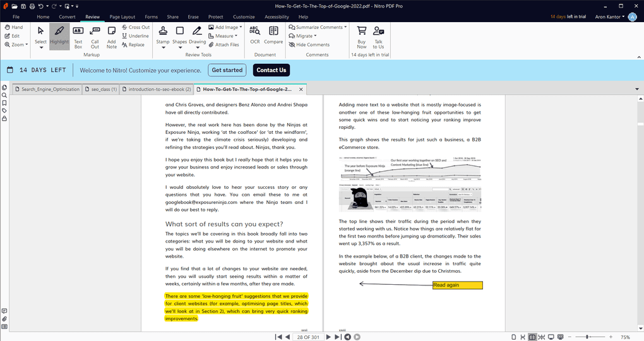Activate the Highlight tool
644x341 pixels.
[59, 36]
